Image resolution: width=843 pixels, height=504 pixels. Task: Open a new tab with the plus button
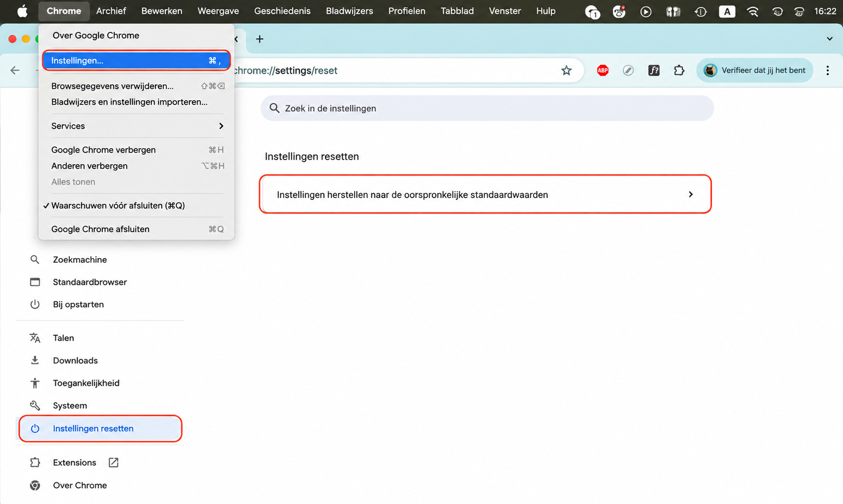click(x=260, y=39)
